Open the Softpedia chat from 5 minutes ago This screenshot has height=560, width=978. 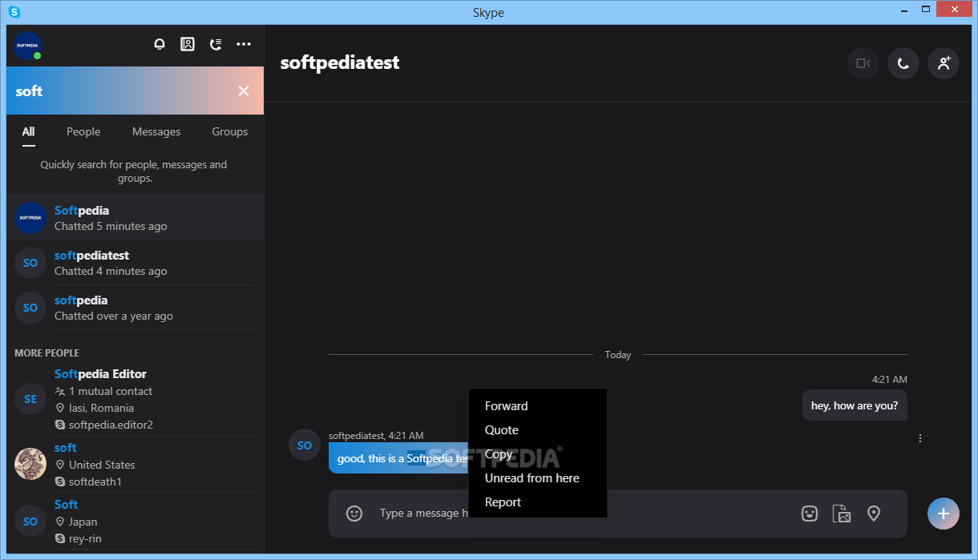tap(135, 218)
